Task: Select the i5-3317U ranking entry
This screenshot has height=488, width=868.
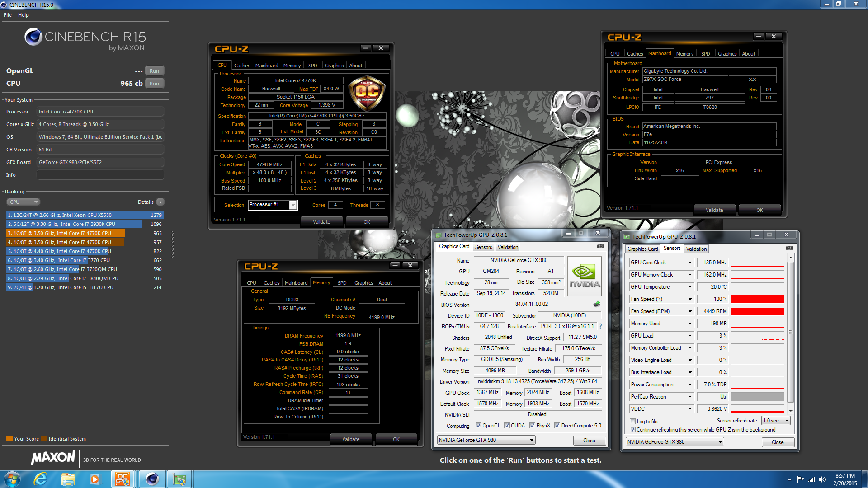Action: click(85, 287)
